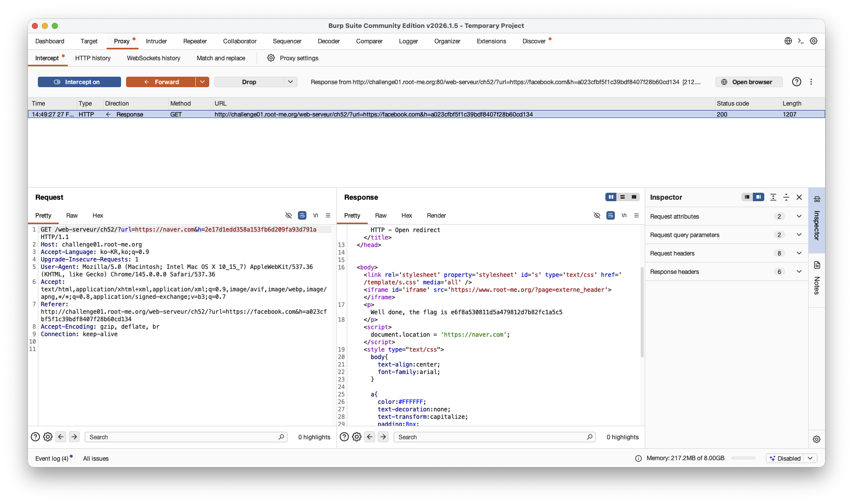Switch Response view to Render tab
The image size is (853, 504).
(x=436, y=216)
